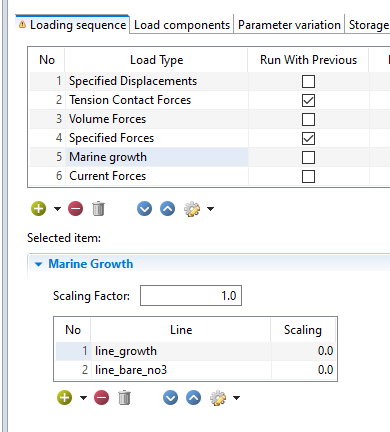Collapse the Marine Growth section
The image size is (390, 432).
tap(39, 264)
